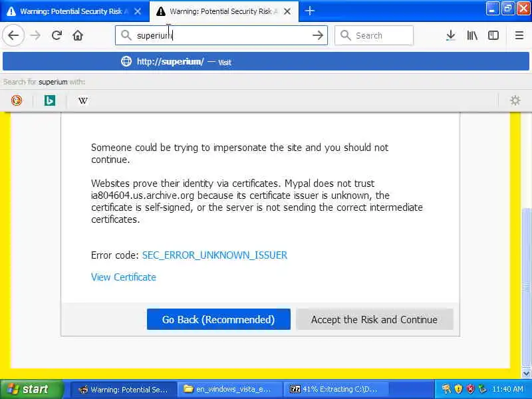Click the tray icon beside the clock

(482, 389)
